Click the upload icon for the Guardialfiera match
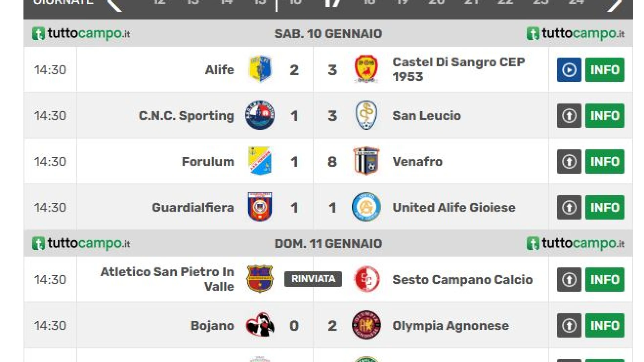The height and width of the screenshot is (362, 644). pos(569,207)
